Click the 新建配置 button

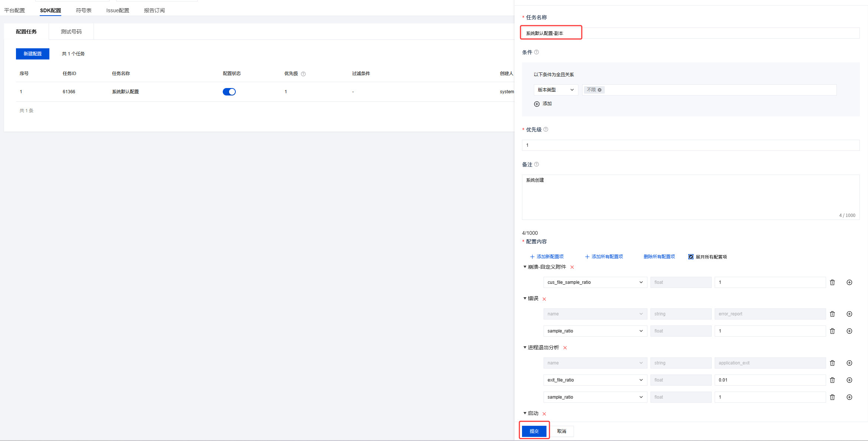tap(33, 54)
